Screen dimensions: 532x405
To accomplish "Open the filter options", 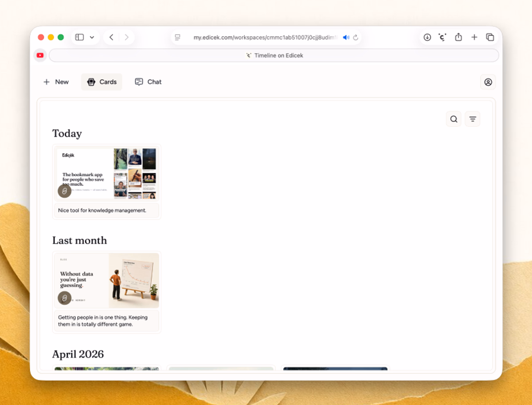I will [x=473, y=119].
